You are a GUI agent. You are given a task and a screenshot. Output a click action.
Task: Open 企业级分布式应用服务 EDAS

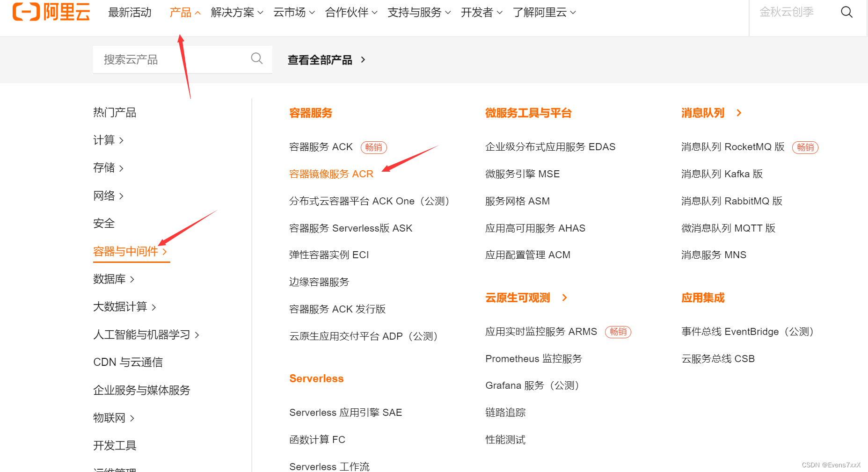550,147
